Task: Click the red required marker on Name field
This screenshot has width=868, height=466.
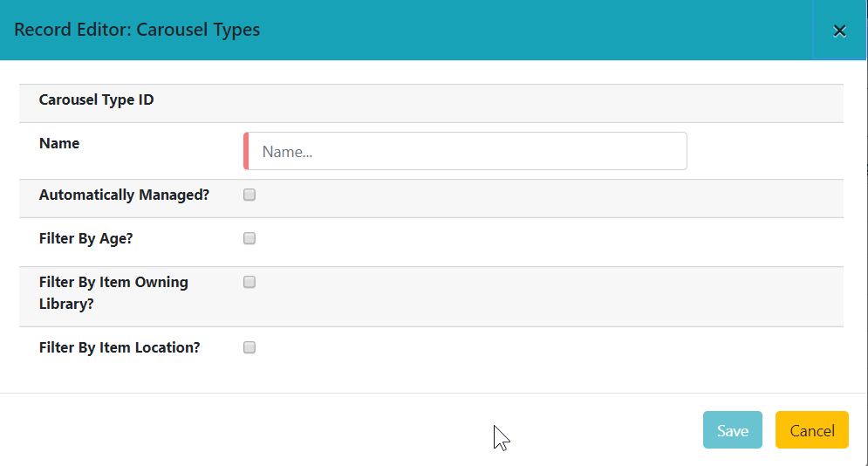Action: tap(246, 151)
